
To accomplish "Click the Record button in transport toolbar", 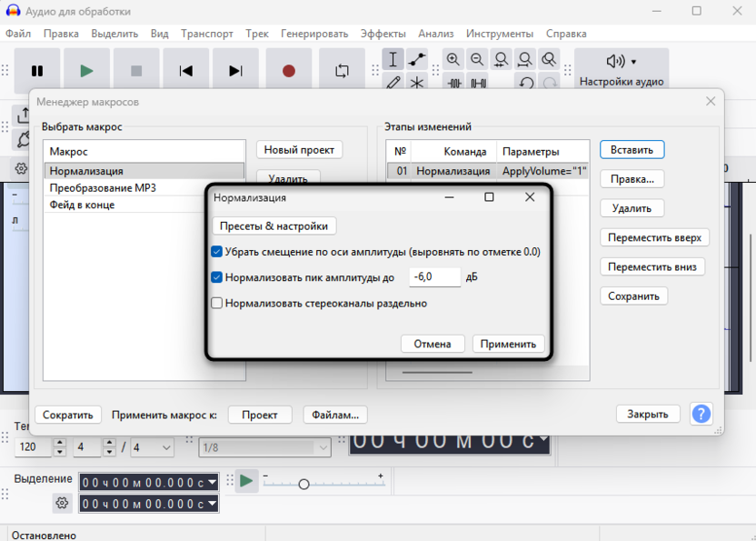I will pos(289,71).
